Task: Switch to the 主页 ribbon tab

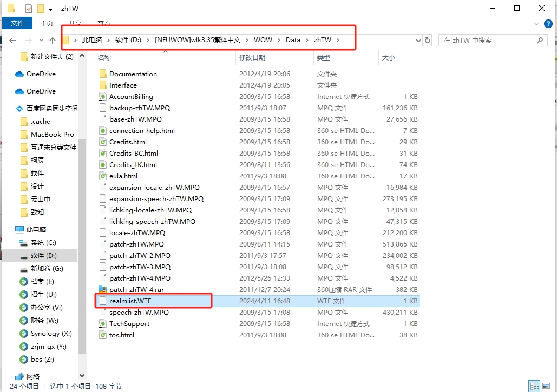Action: click(x=47, y=23)
